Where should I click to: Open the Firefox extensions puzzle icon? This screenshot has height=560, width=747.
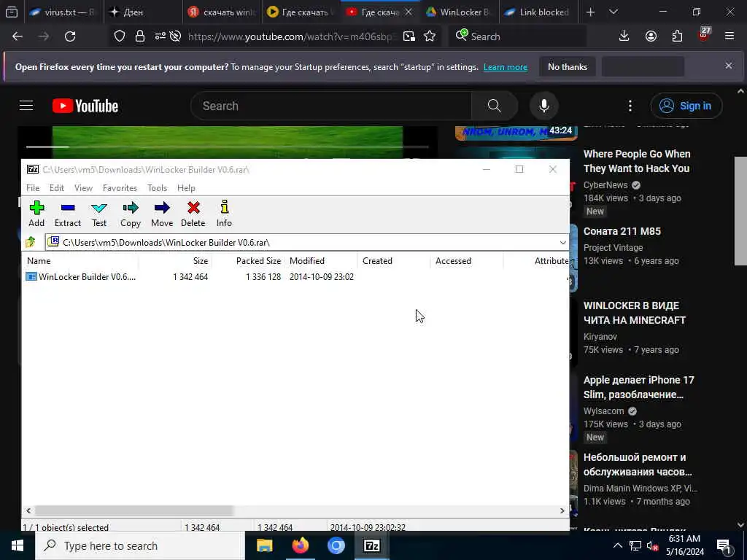(677, 36)
